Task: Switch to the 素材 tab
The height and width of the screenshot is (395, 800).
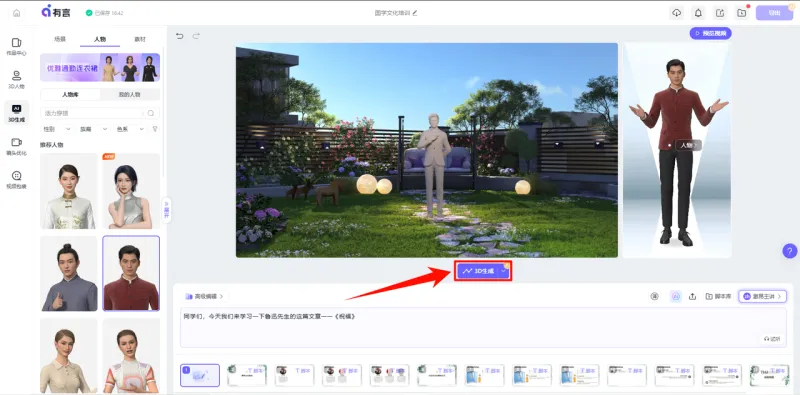Action: (x=140, y=39)
